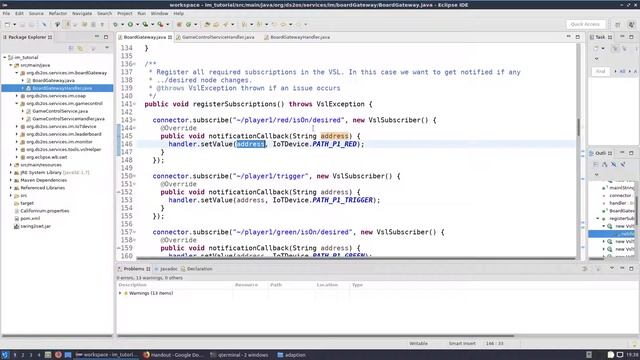This screenshot has width=640, height=360.
Task: Click the Save toolbar icon
Action: tap(22, 24)
